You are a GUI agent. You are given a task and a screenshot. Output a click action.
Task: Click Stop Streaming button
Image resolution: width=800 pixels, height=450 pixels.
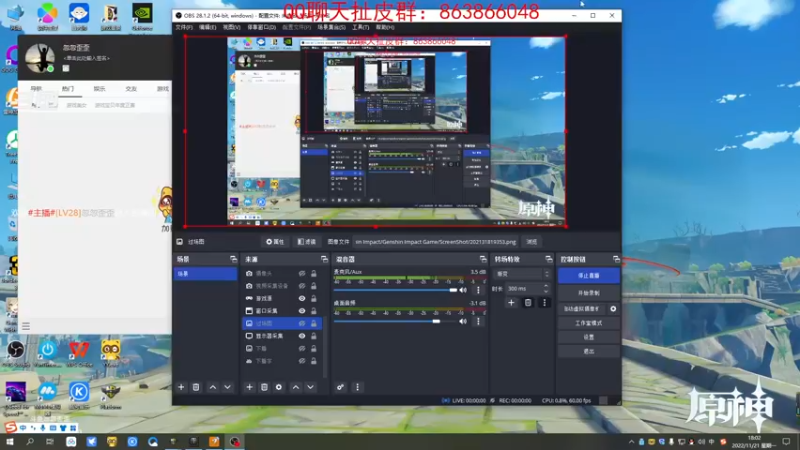point(589,276)
